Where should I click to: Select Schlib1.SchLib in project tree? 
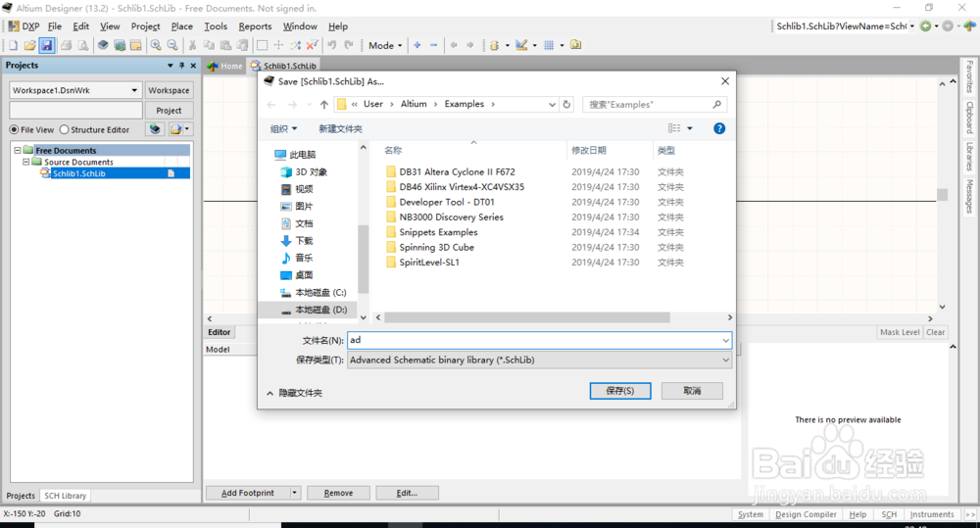coord(78,173)
